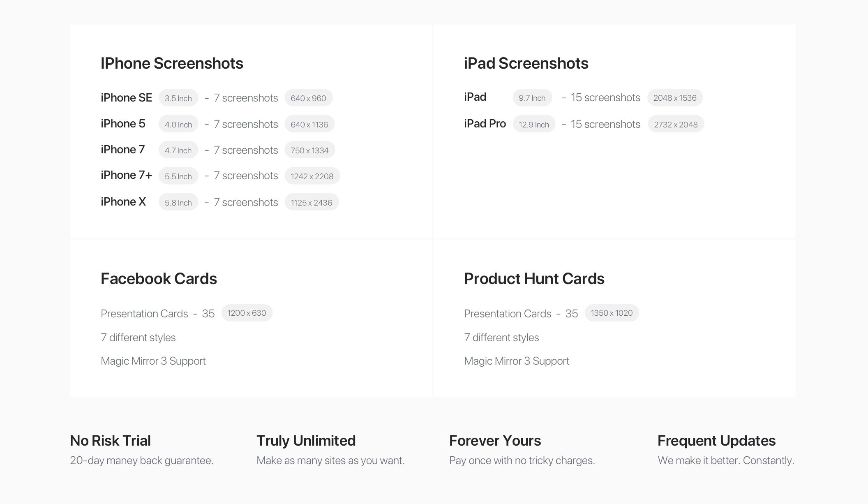Viewport: 868px width, 504px height.
Task: Click the 2732 x 2048 badge
Action: point(676,124)
